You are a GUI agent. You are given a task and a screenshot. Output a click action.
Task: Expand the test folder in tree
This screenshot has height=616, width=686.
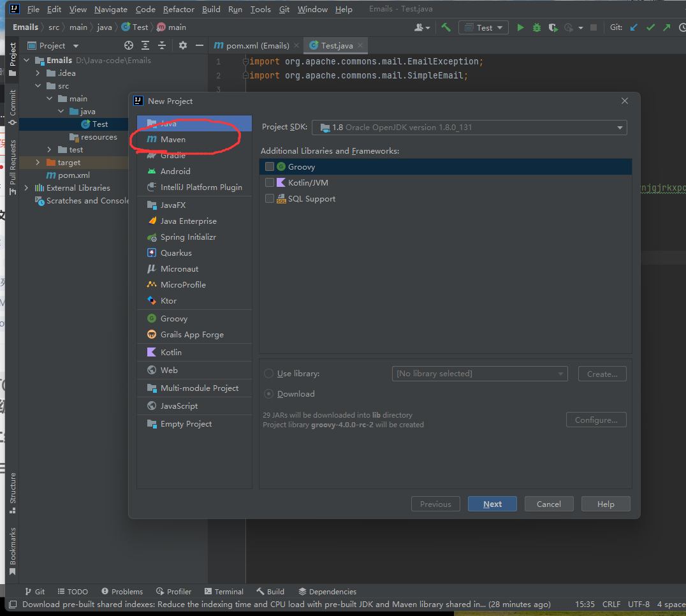point(49,150)
